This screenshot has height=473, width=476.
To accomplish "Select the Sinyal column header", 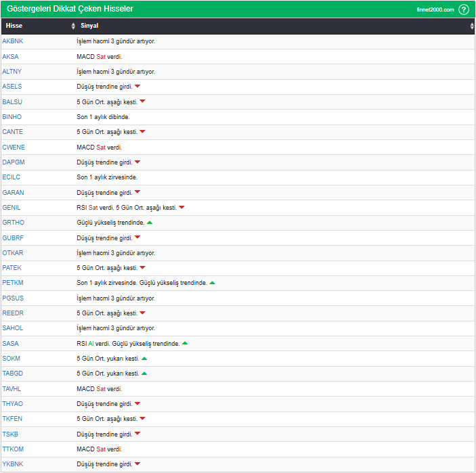I will (x=89, y=26).
